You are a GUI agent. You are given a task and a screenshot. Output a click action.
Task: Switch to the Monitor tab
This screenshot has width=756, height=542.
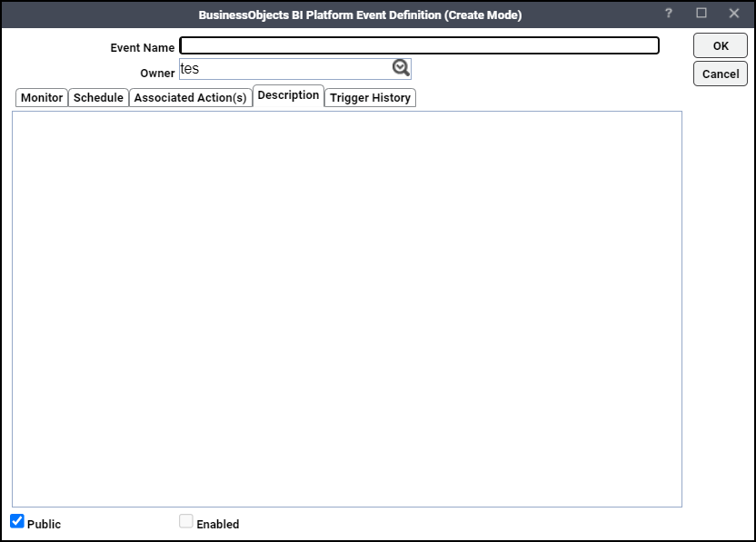(42, 98)
